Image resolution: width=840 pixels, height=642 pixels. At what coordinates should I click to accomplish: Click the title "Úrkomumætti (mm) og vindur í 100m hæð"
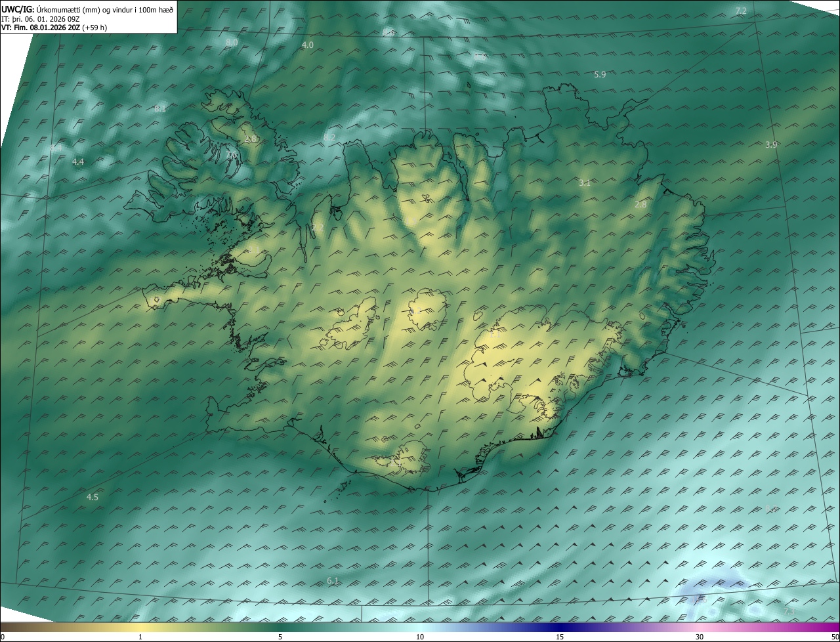[104, 9]
